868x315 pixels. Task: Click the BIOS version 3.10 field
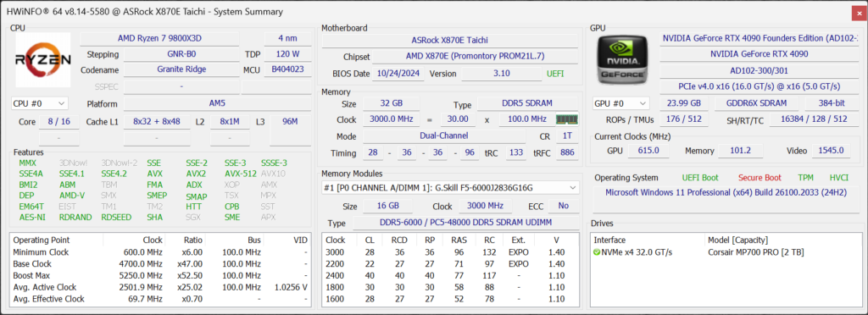pos(502,74)
